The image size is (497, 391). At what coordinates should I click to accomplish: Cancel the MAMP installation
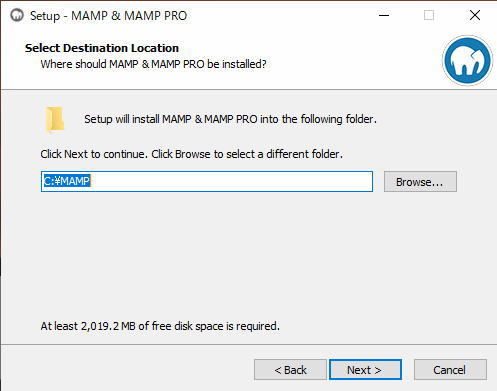click(450, 370)
